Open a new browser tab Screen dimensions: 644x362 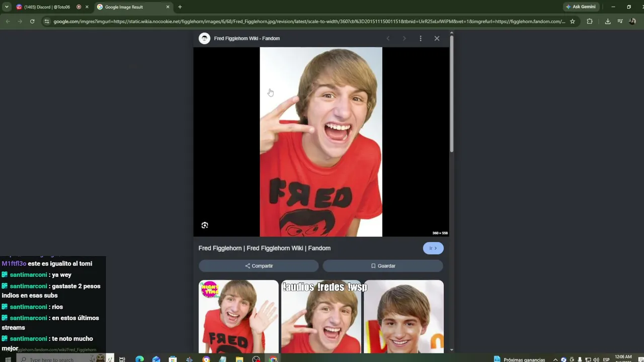click(x=180, y=7)
